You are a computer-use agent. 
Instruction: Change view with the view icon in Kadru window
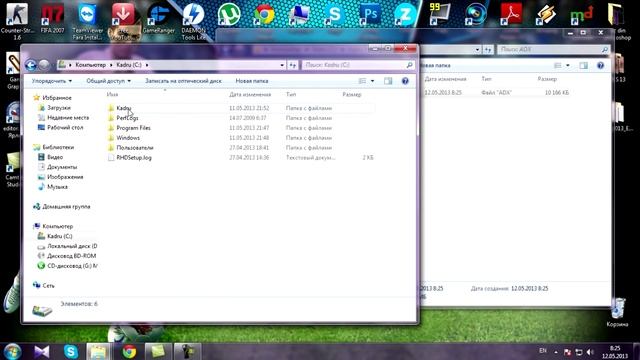[362, 81]
